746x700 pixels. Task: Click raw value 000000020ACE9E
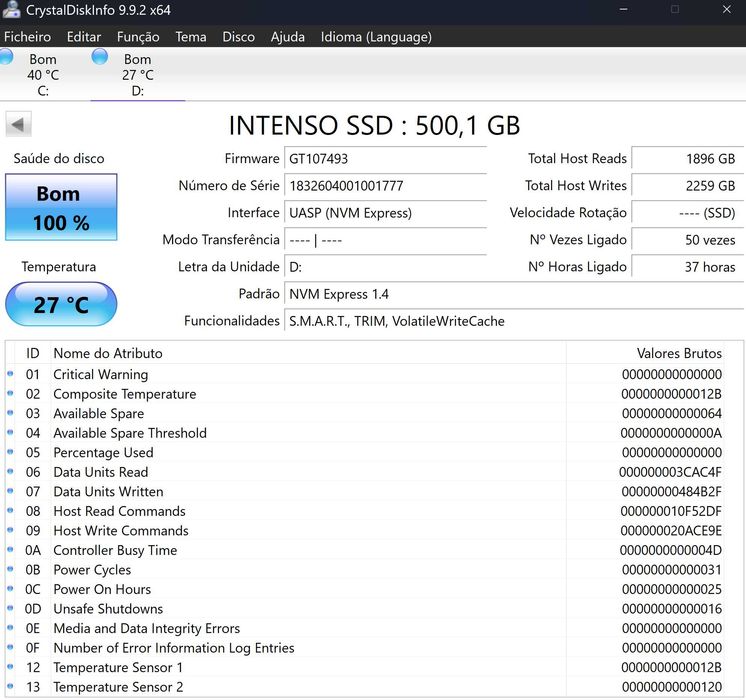(x=671, y=531)
